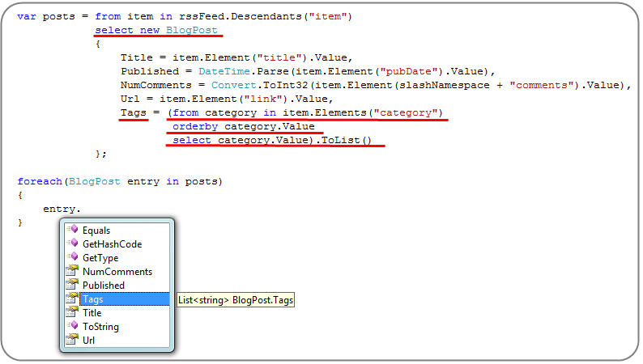Click the "pubDate" string literal

pyautogui.click(x=408, y=72)
